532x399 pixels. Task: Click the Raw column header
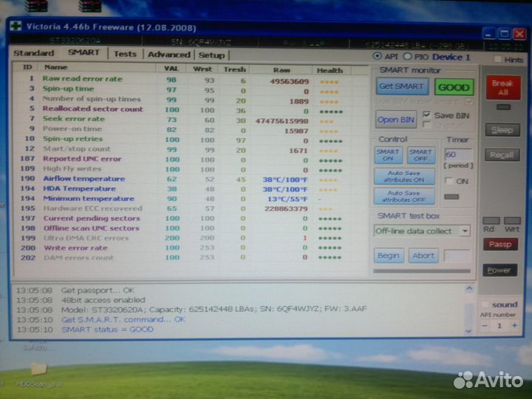pos(282,70)
